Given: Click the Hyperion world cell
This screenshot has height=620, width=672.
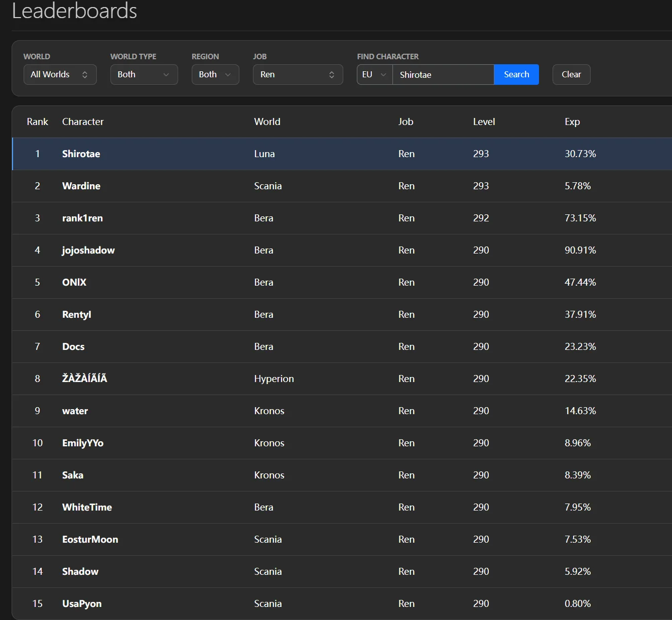Looking at the screenshot, I should (x=274, y=379).
